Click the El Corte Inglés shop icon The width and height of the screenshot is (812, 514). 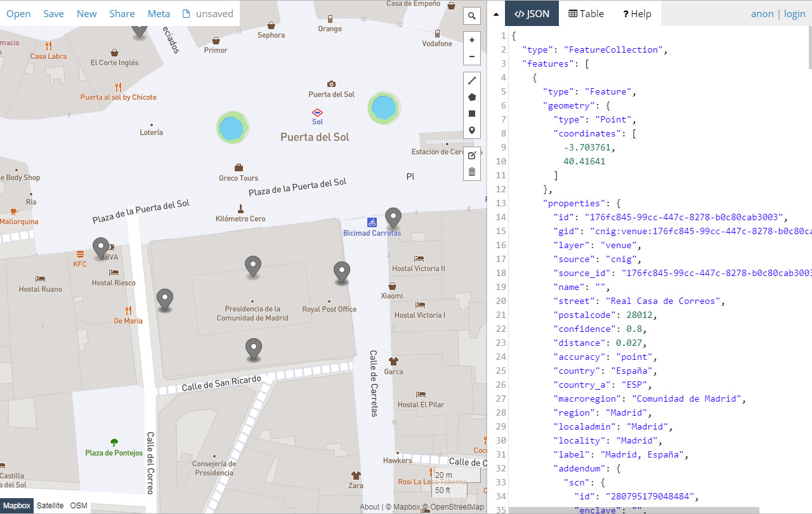coord(114,53)
